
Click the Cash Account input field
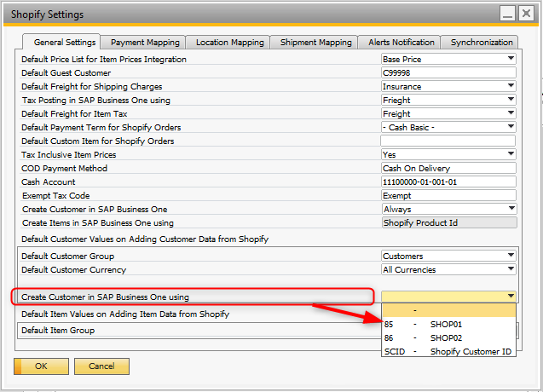(448, 182)
